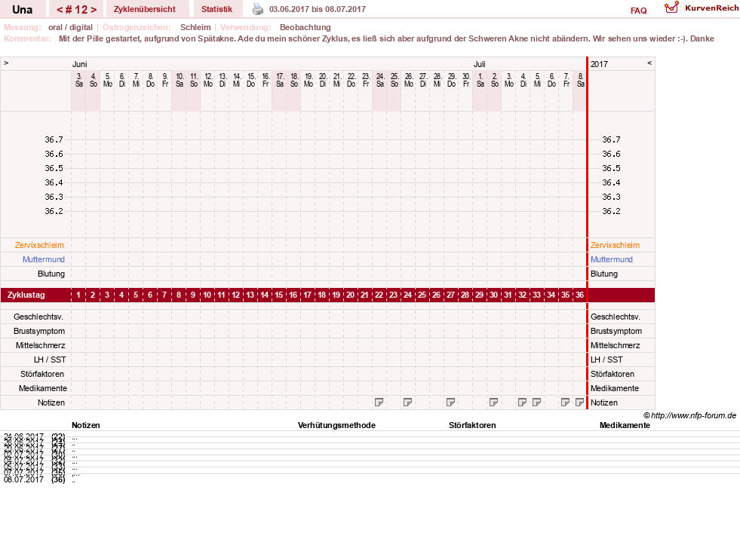Click the Beobachtung usage value
This screenshot has height=560, width=740.
click(305, 27)
